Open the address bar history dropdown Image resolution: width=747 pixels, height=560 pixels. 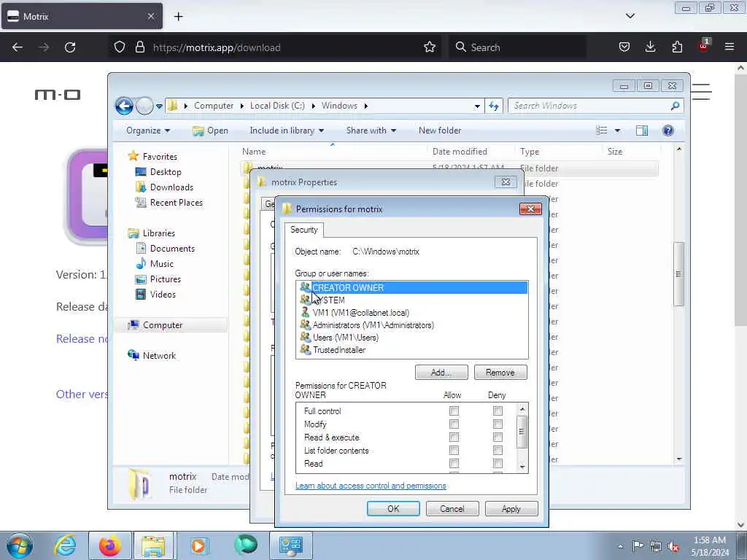[477, 106]
